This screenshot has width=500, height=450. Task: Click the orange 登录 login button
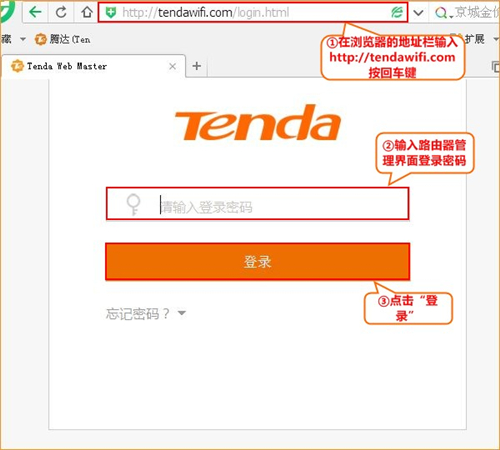click(x=258, y=262)
